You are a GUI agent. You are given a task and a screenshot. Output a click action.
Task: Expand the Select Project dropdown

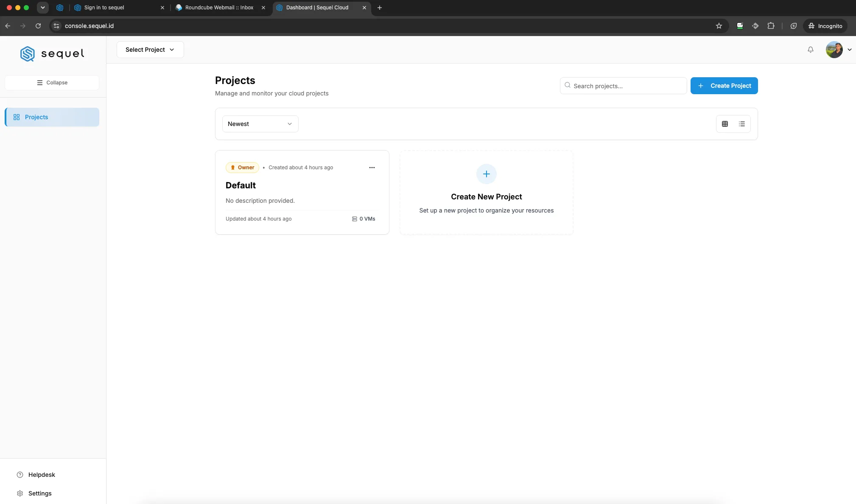[150, 50]
